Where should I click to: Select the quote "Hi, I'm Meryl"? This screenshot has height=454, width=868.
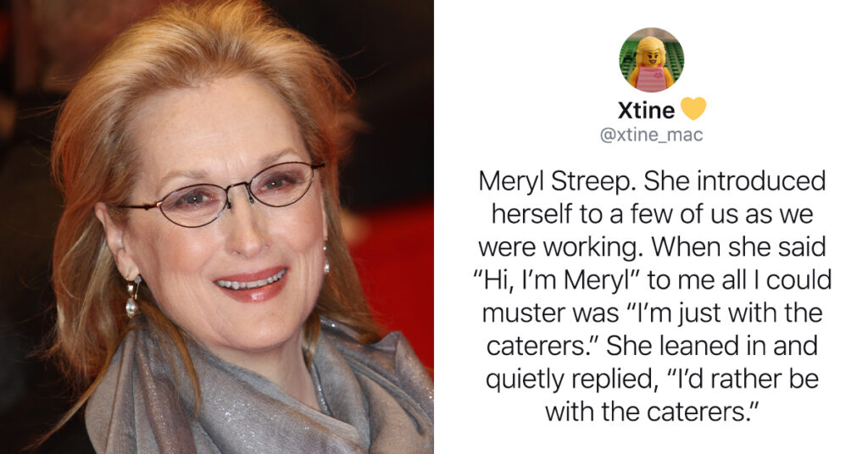tap(558, 280)
